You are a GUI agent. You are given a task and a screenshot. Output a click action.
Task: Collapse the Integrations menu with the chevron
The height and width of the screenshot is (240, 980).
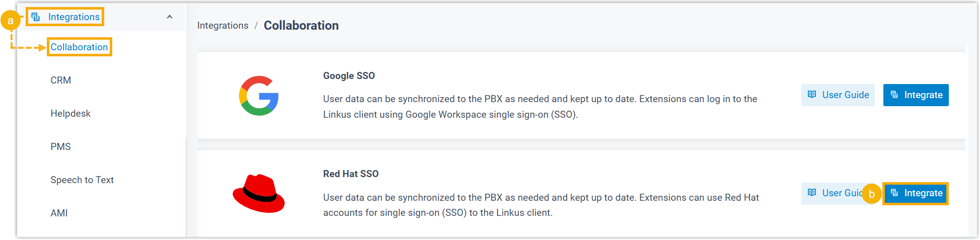[x=170, y=17]
